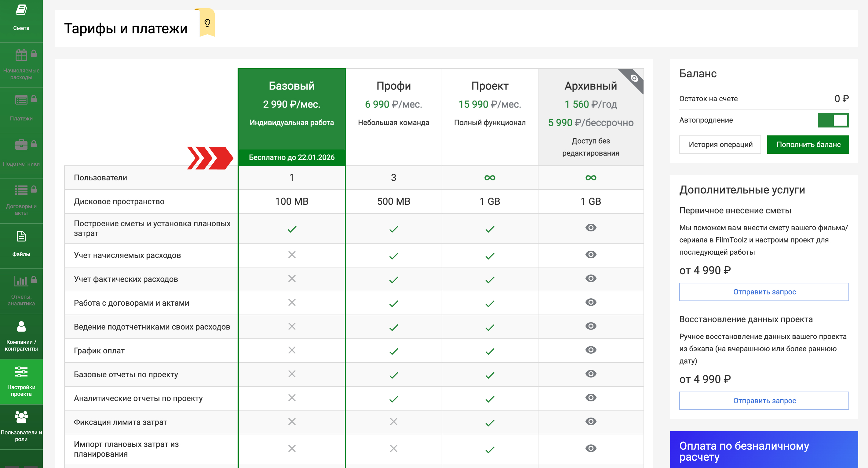Image resolution: width=868 pixels, height=468 pixels.
Task: Click eye icon in Фиксация лимита затрат row
Action: click(590, 422)
